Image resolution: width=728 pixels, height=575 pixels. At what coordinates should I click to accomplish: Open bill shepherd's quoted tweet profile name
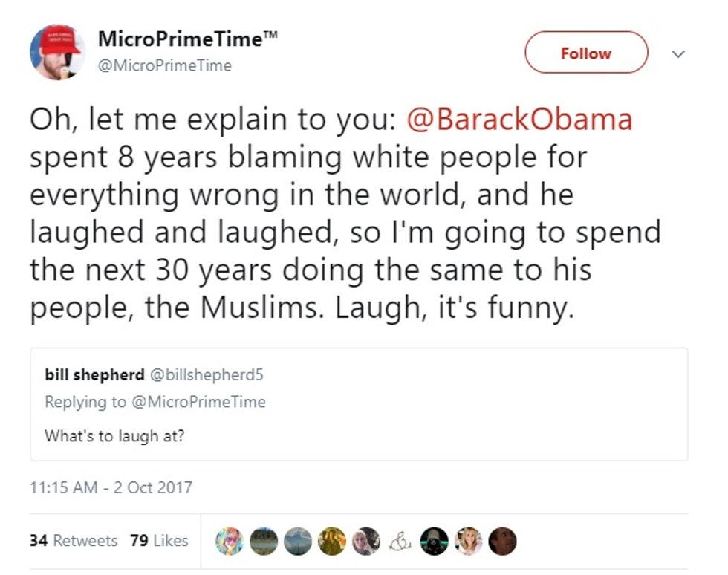coord(94,375)
